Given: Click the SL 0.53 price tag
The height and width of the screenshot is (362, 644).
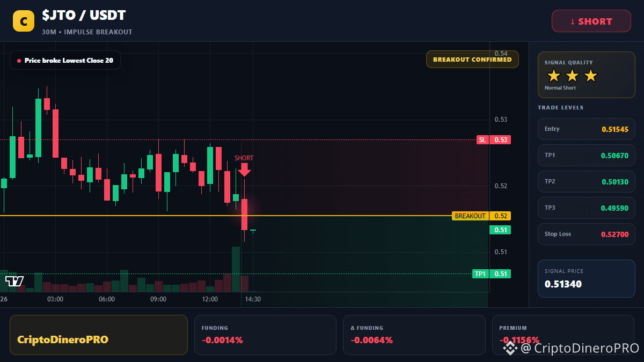Looking at the screenshot, I should [494, 140].
